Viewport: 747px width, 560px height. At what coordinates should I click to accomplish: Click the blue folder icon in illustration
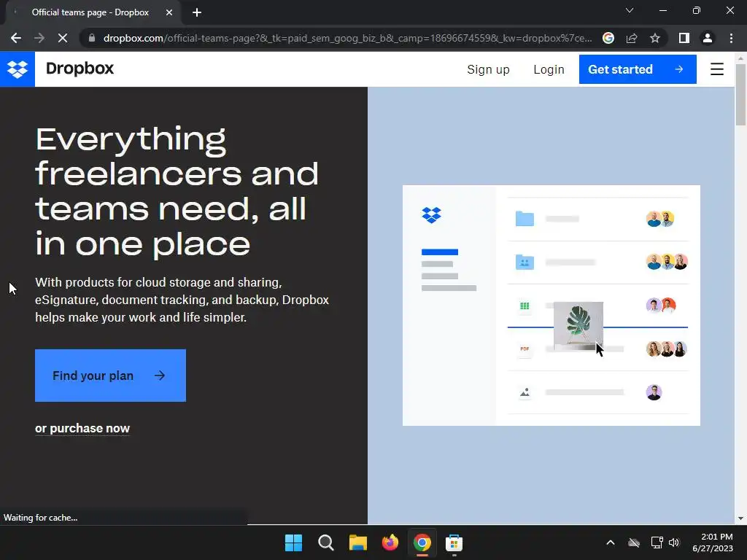tap(525, 219)
